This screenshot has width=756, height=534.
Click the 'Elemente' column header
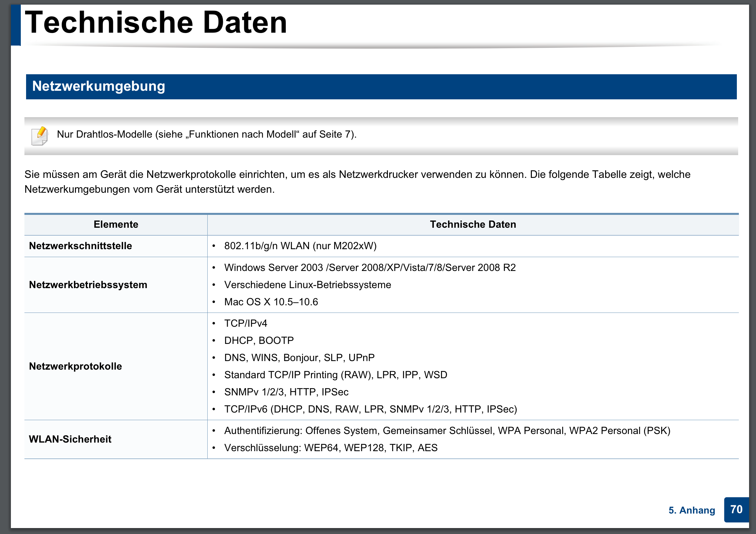116,224
